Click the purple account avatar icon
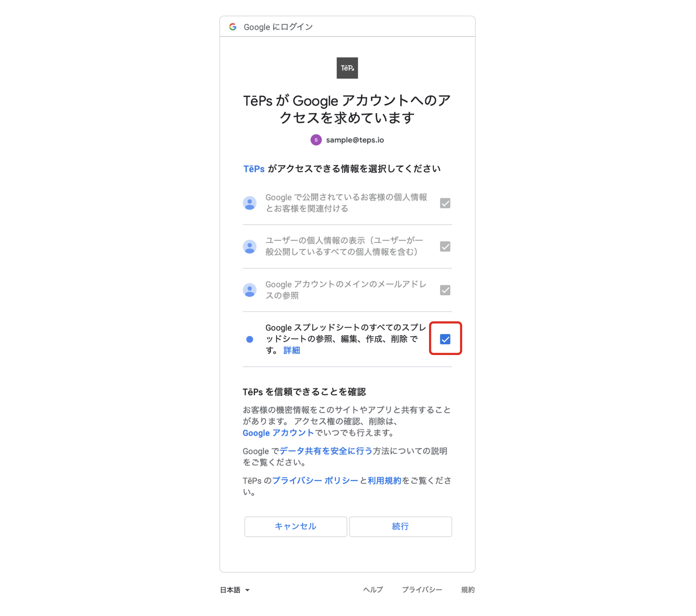 [x=316, y=140]
